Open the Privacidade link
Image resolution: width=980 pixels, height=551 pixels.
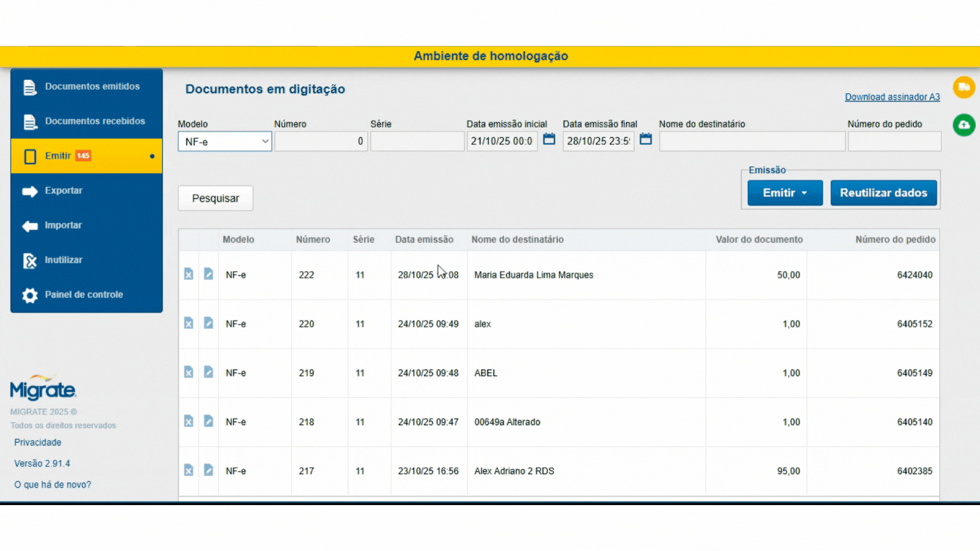pos(38,442)
